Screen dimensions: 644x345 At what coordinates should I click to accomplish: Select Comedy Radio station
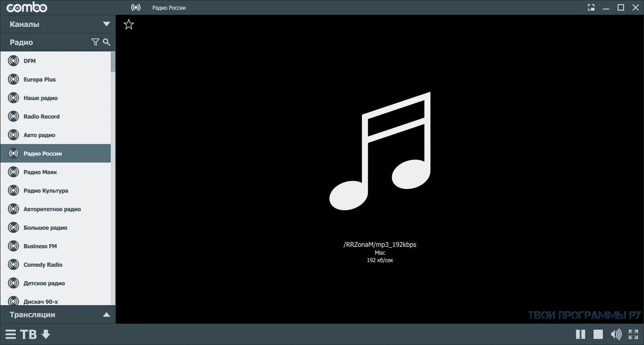pyautogui.click(x=55, y=264)
